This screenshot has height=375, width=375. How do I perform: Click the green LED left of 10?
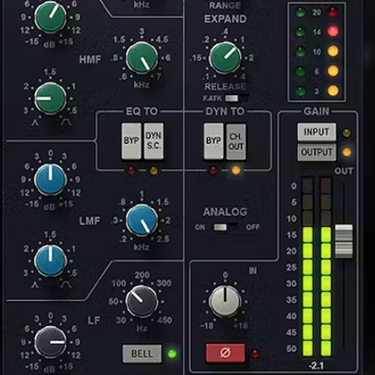tap(301, 52)
